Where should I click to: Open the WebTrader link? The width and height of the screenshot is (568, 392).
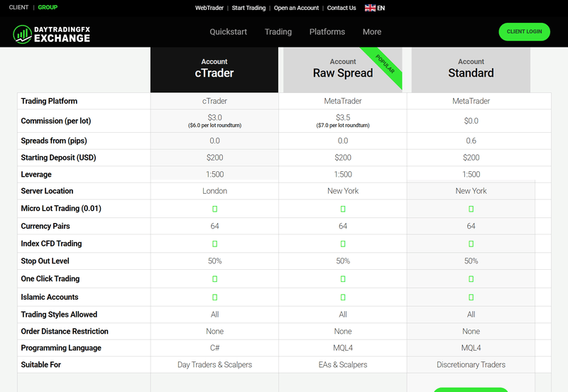[209, 8]
